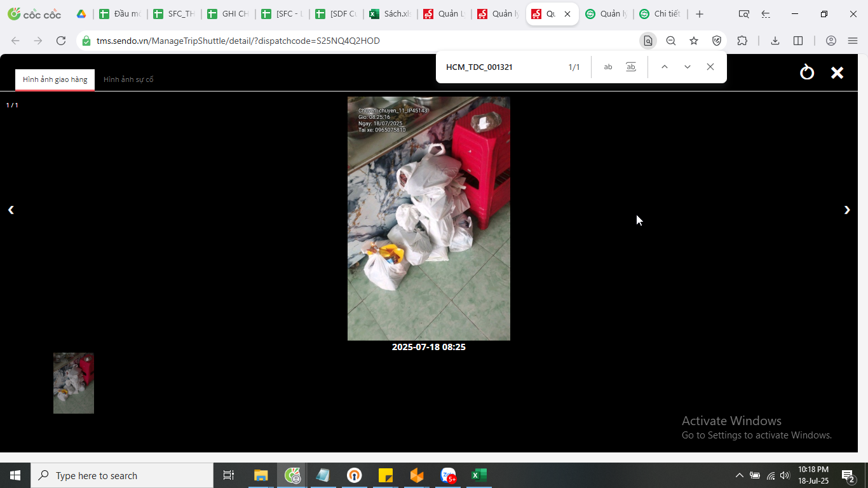Show hidden system tray icons
Image resolution: width=868 pixels, height=488 pixels.
point(739,475)
